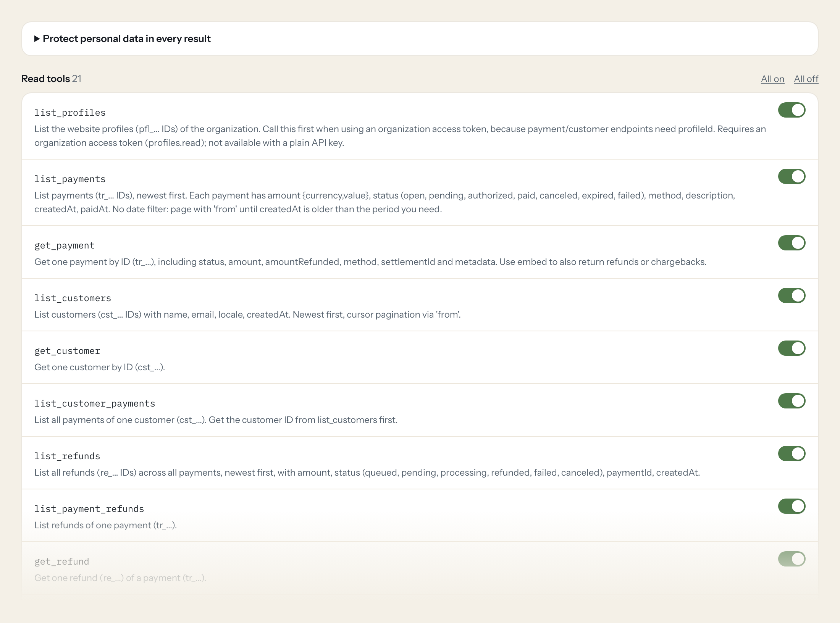Click the list_refunds description text

pos(367,473)
